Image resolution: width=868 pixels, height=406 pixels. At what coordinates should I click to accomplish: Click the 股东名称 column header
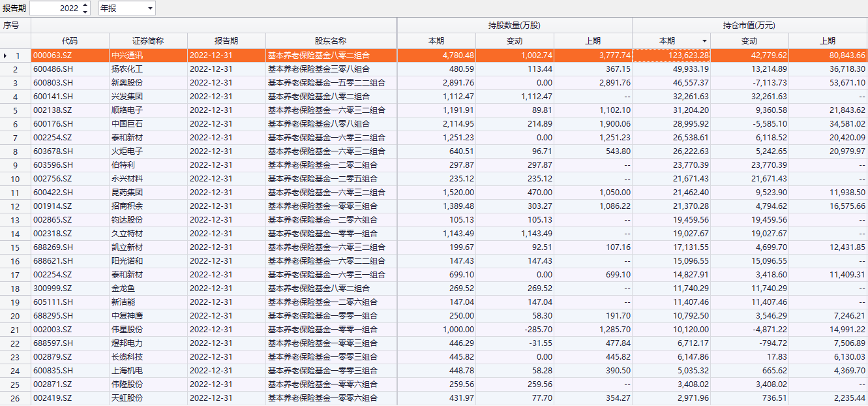click(x=331, y=41)
